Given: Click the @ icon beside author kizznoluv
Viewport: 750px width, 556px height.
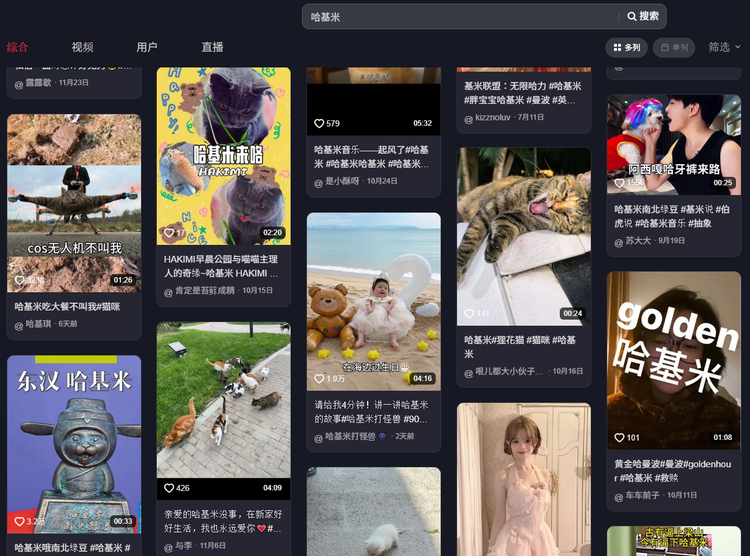Looking at the screenshot, I should [468, 118].
